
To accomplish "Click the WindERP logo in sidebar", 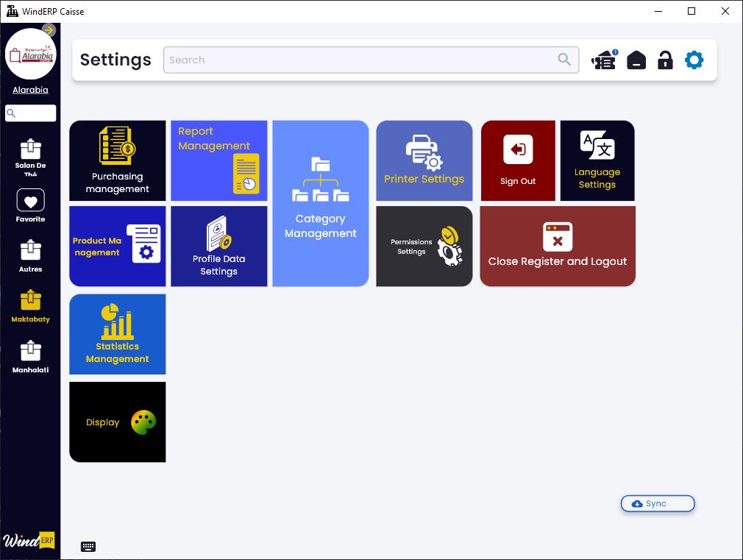I will (29, 540).
